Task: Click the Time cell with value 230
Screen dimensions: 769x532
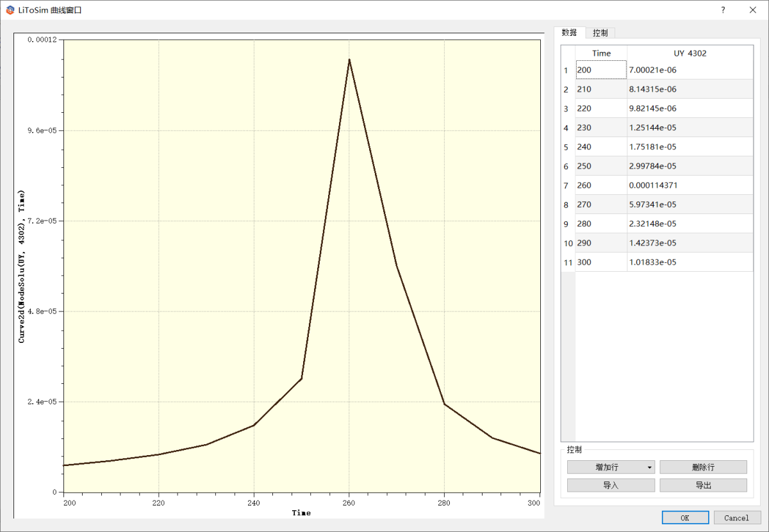Action: point(601,128)
